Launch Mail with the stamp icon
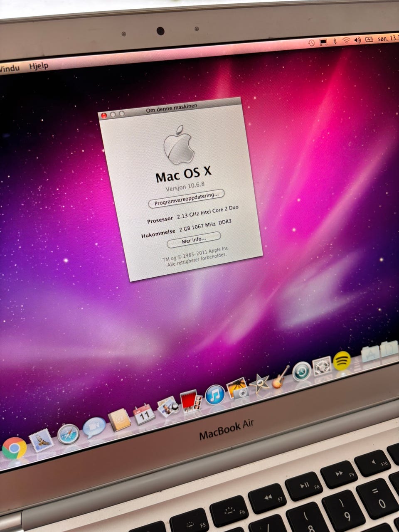This screenshot has width=399, height=532. [41, 441]
